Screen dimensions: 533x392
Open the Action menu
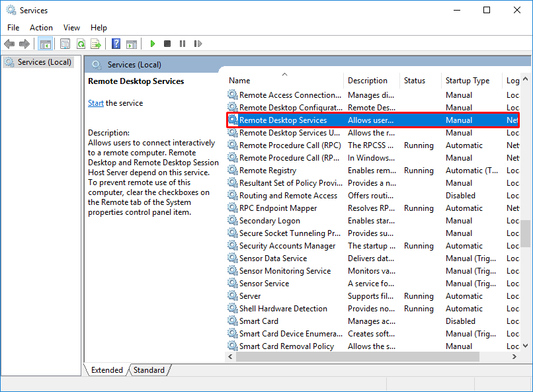pos(41,27)
